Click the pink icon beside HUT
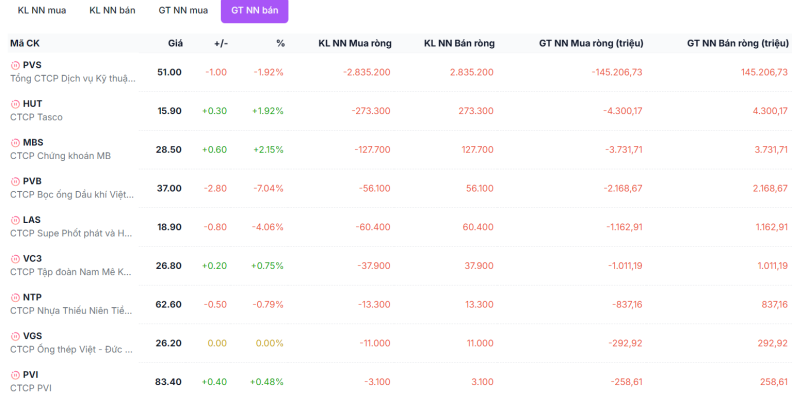The width and height of the screenshot is (792, 400). [15, 104]
